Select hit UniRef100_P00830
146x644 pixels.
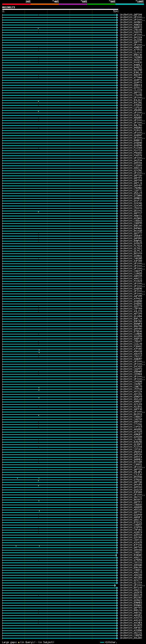131,63
